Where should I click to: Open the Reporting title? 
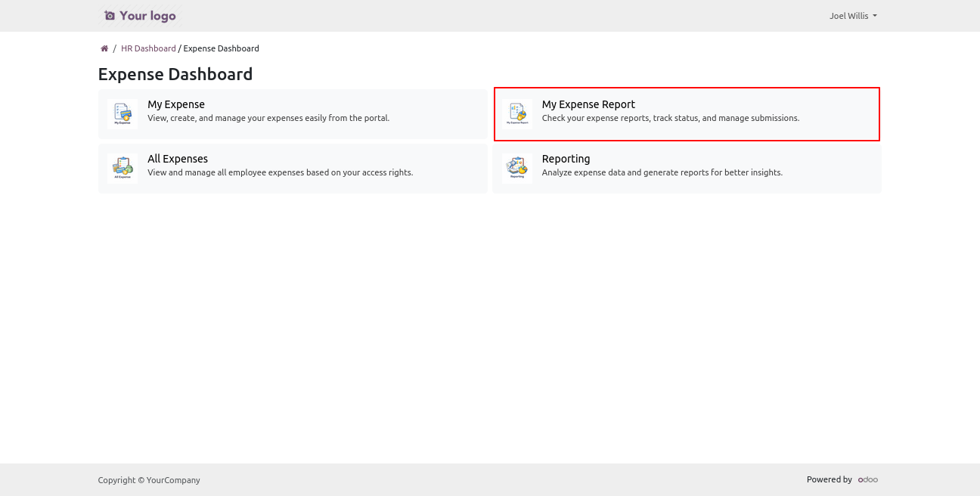(566, 159)
